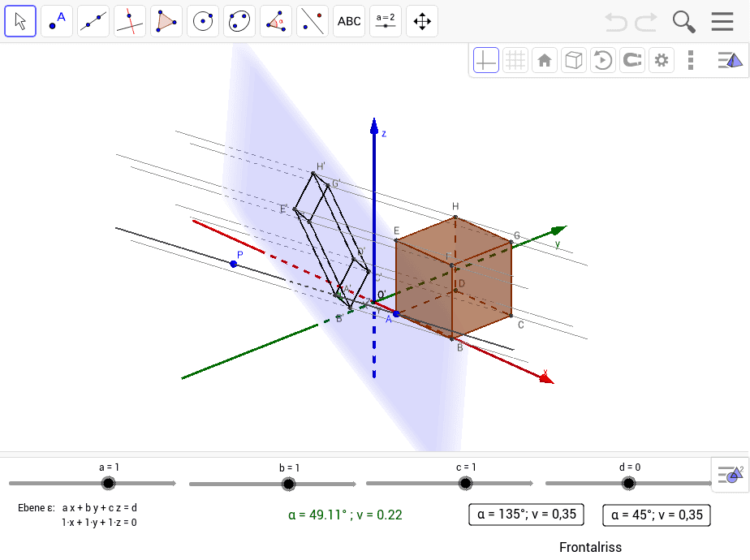Click the green α = 49.11° text
This screenshot has height=560, width=750.
pyautogui.click(x=345, y=515)
